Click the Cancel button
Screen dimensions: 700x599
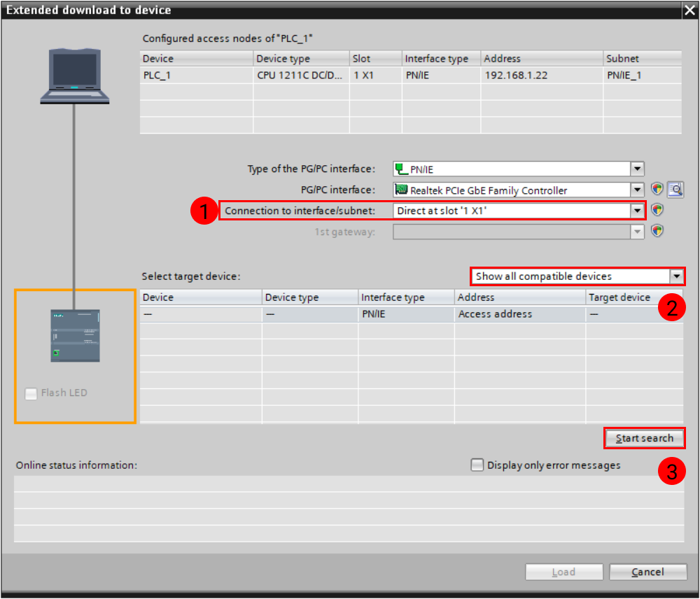(647, 572)
